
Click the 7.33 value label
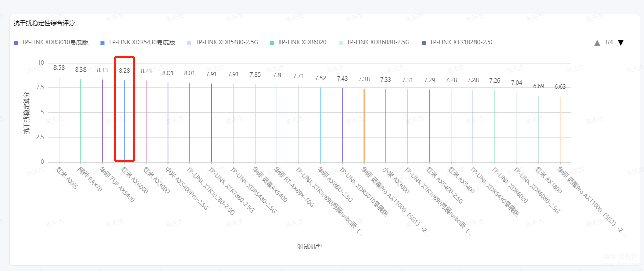point(386,80)
